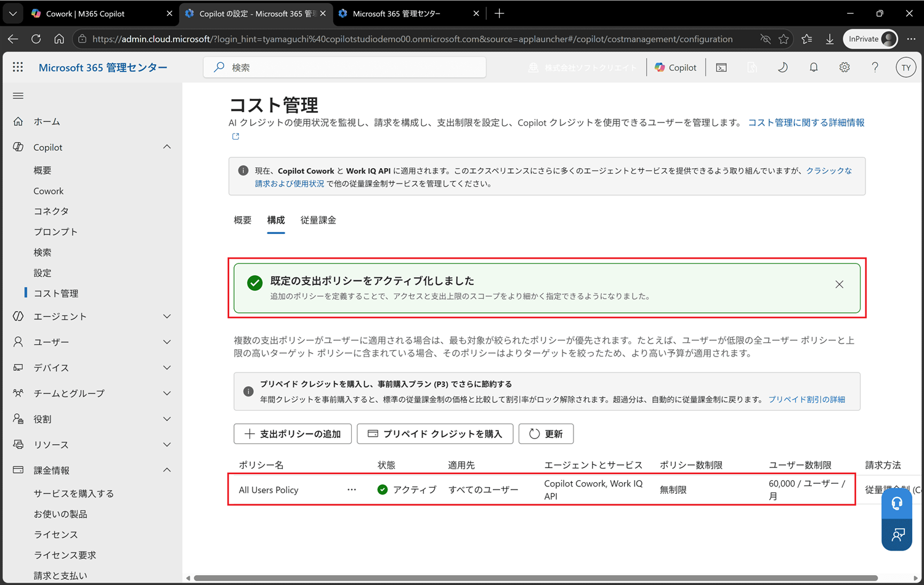
Task: Click the browser address bar URL
Action: point(412,39)
